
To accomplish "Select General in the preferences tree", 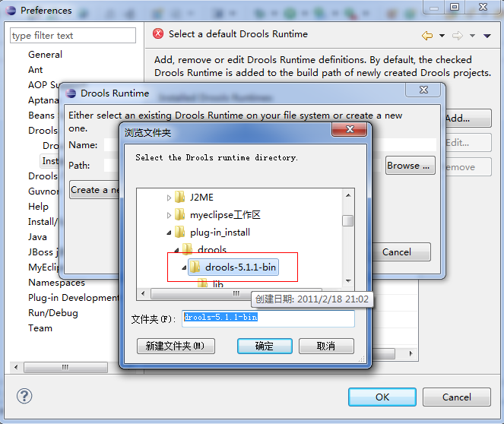I will [x=45, y=55].
